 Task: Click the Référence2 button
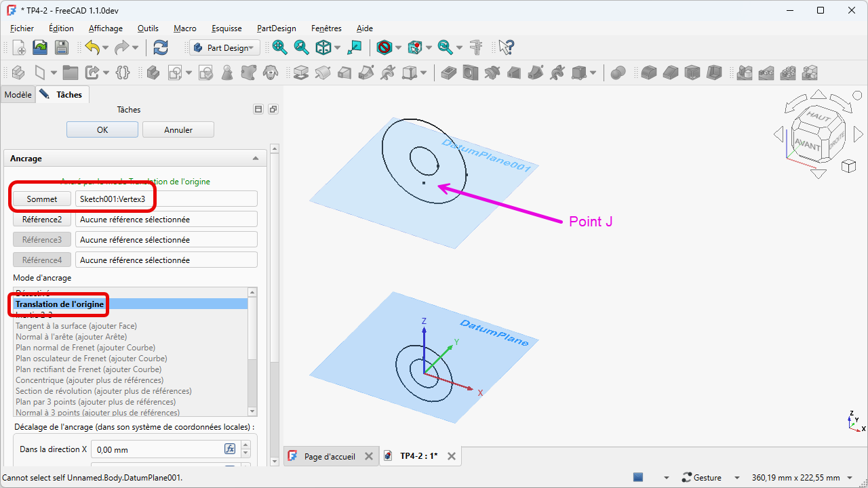(42, 220)
